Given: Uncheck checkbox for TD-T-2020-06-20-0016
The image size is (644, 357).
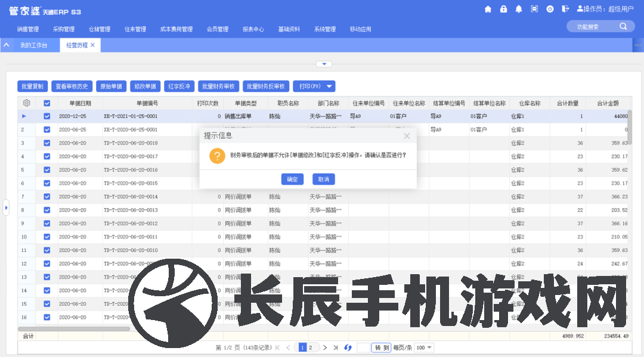Looking at the screenshot, I should (x=47, y=170).
